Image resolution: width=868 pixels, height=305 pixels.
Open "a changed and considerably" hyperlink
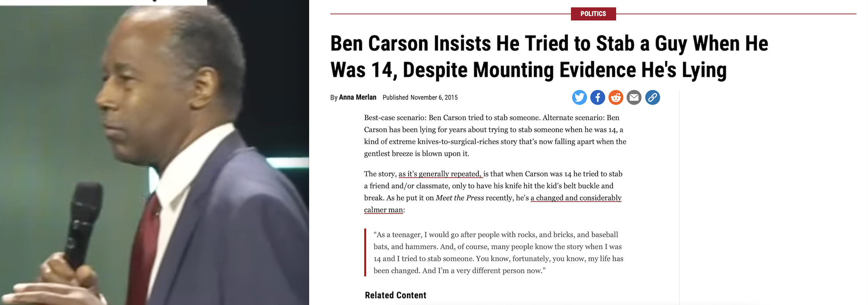[576, 198]
